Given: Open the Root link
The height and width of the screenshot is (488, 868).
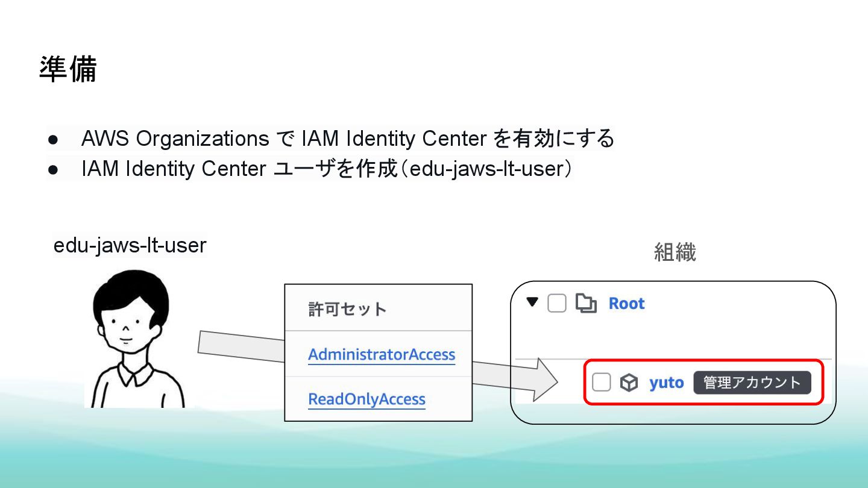Looking at the screenshot, I should pos(626,304).
